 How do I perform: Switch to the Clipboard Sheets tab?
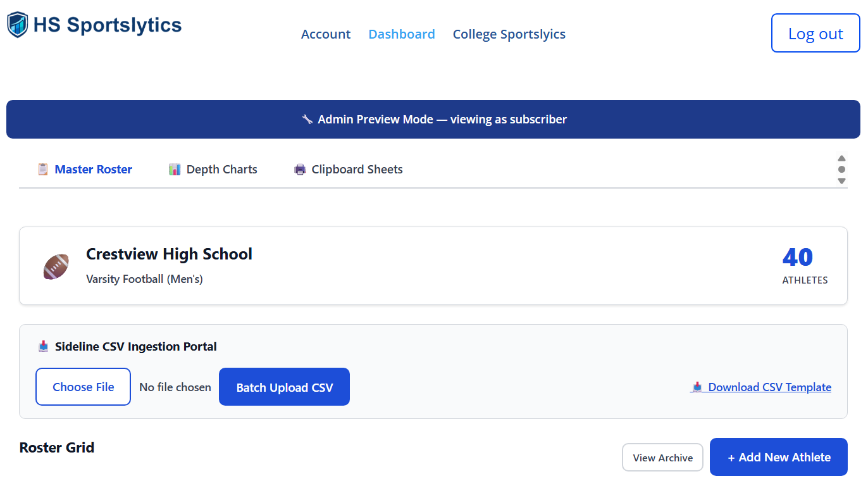349,170
